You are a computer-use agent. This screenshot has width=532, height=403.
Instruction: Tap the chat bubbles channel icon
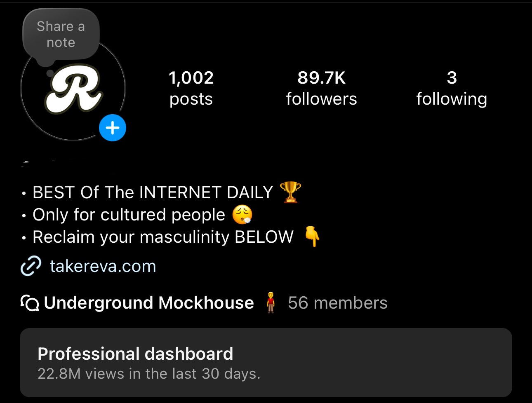pyautogui.click(x=30, y=303)
